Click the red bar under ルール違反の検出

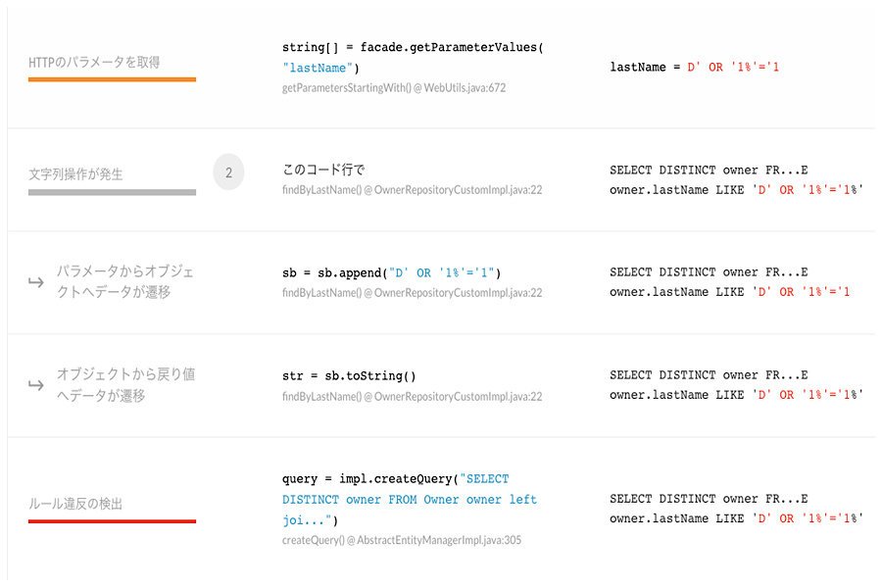pyautogui.click(x=112, y=521)
